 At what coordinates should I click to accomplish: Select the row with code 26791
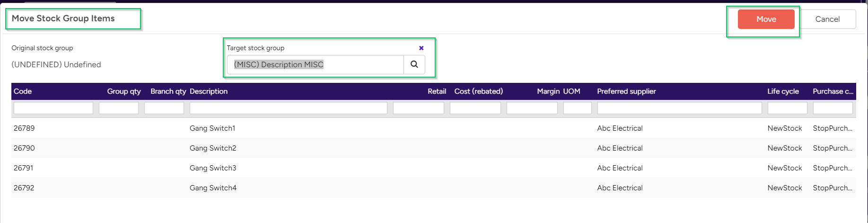click(434, 168)
